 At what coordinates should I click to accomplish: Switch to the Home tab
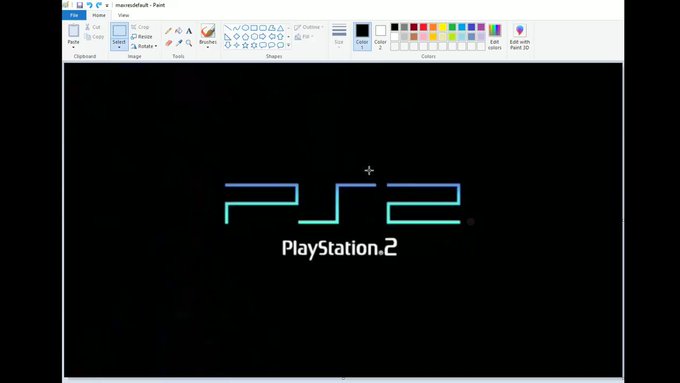pyautogui.click(x=99, y=15)
